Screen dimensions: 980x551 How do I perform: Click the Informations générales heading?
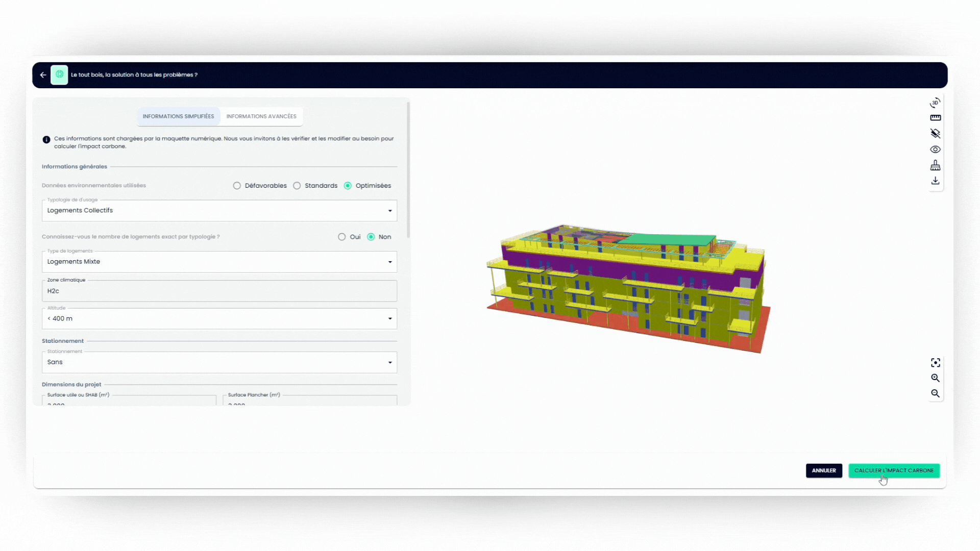click(x=75, y=167)
